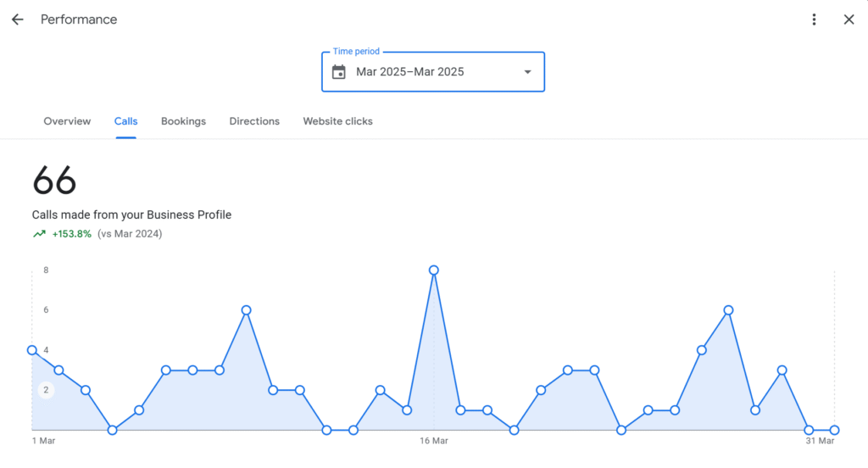This screenshot has width=868, height=468.
Task: Switch to the Directions tab
Action: click(254, 121)
